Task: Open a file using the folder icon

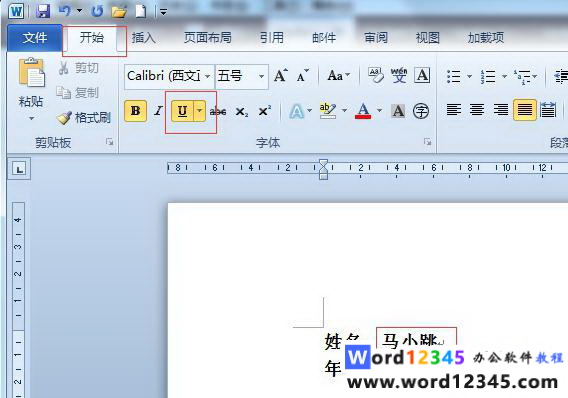Action: (x=119, y=11)
